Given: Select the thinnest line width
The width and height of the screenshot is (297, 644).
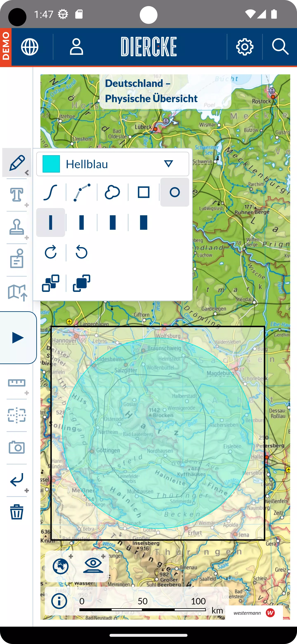Looking at the screenshot, I should click(x=51, y=223).
